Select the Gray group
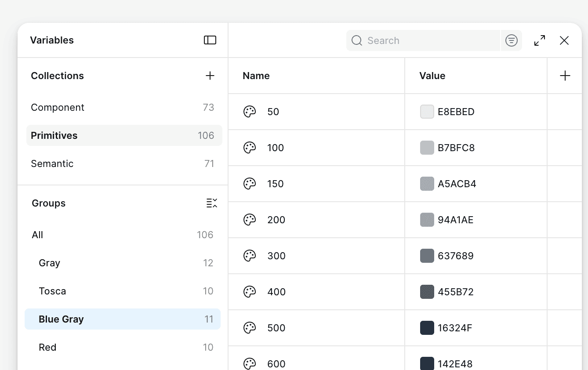This screenshot has width=588, height=370. click(123, 263)
